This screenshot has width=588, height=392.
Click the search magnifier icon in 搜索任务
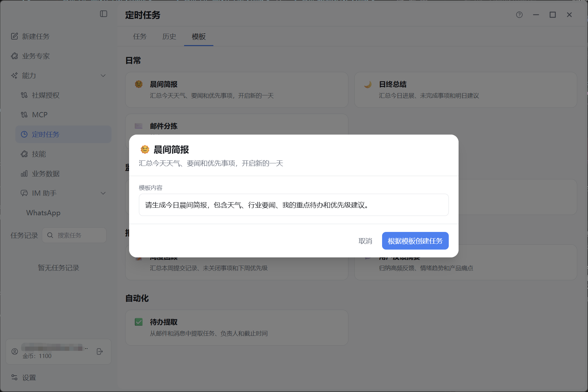click(x=50, y=235)
